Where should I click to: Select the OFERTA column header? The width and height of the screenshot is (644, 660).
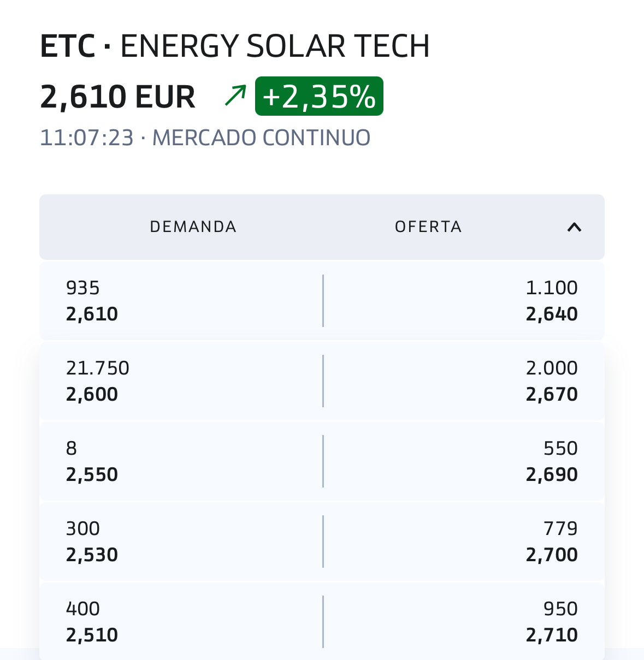tap(428, 227)
